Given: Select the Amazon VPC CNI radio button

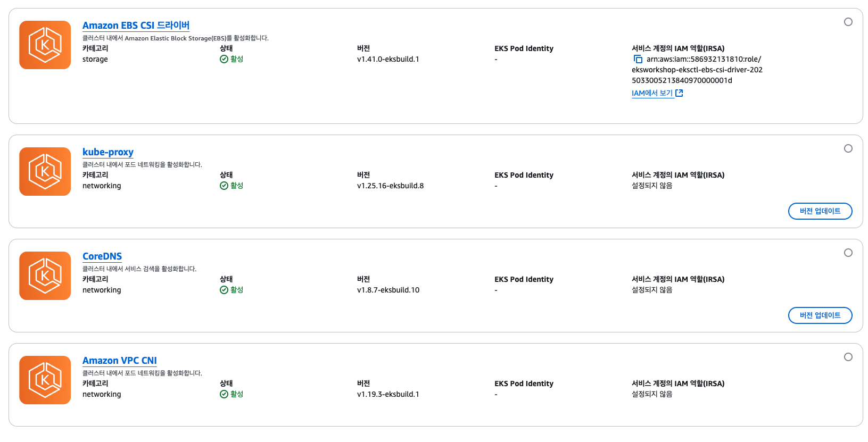Looking at the screenshot, I should point(848,357).
